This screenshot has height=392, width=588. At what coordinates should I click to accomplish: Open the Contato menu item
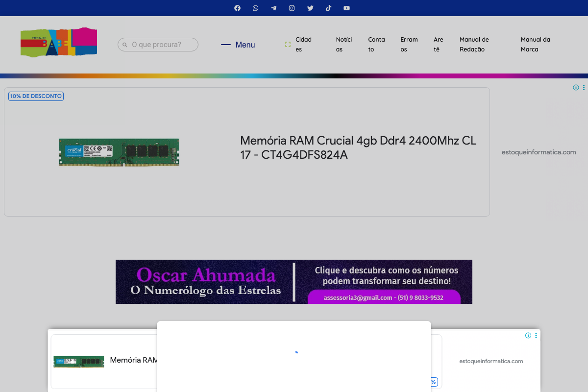tap(376, 44)
